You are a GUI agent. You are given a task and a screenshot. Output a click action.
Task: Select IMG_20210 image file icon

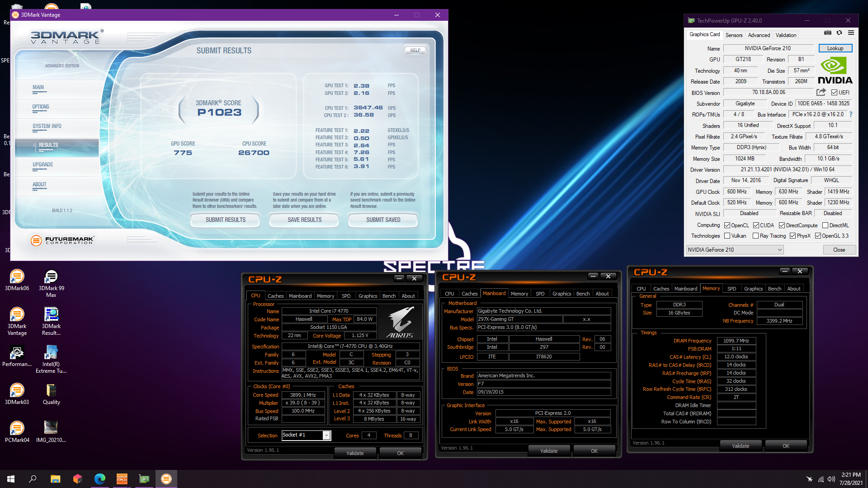click(x=51, y=432)
